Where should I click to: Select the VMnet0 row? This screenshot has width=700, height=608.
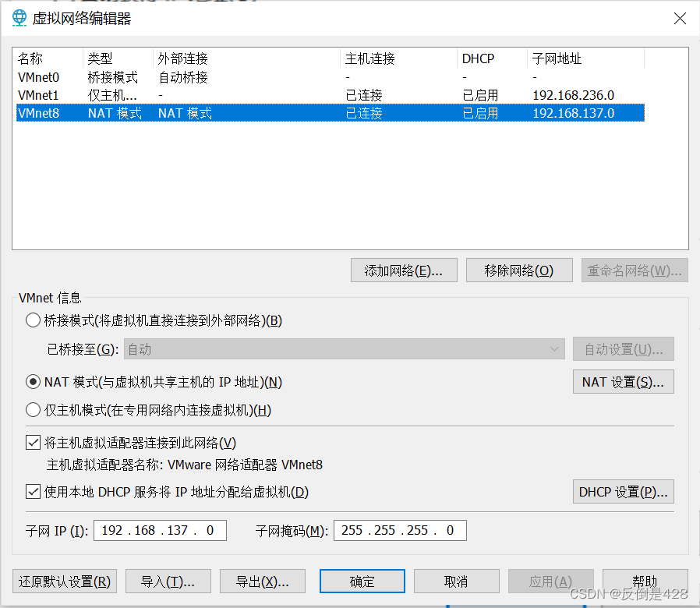tap(331, 77)
